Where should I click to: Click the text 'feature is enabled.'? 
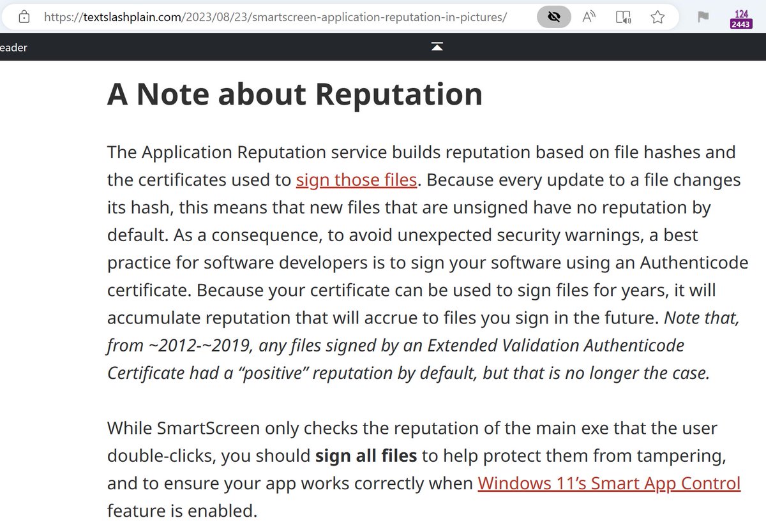pos(182,510)
